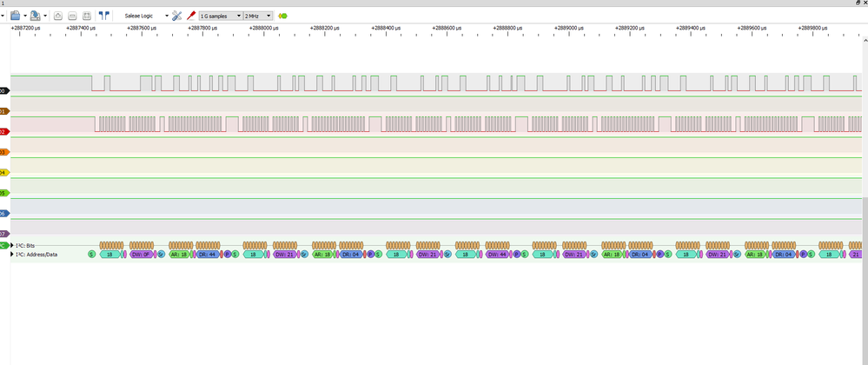Open the 1 G samples dropdown
868x365 pixels.
click(221, 16)
